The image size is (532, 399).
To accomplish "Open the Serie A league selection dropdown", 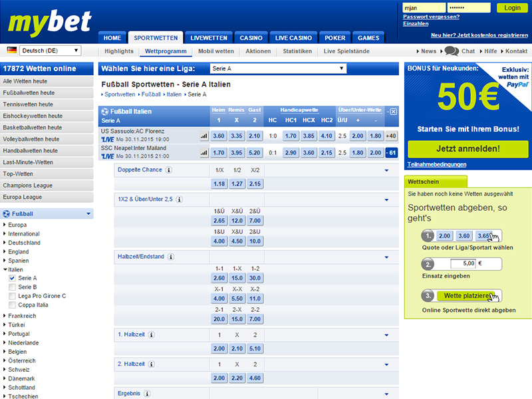I will (x=278, y=68).
